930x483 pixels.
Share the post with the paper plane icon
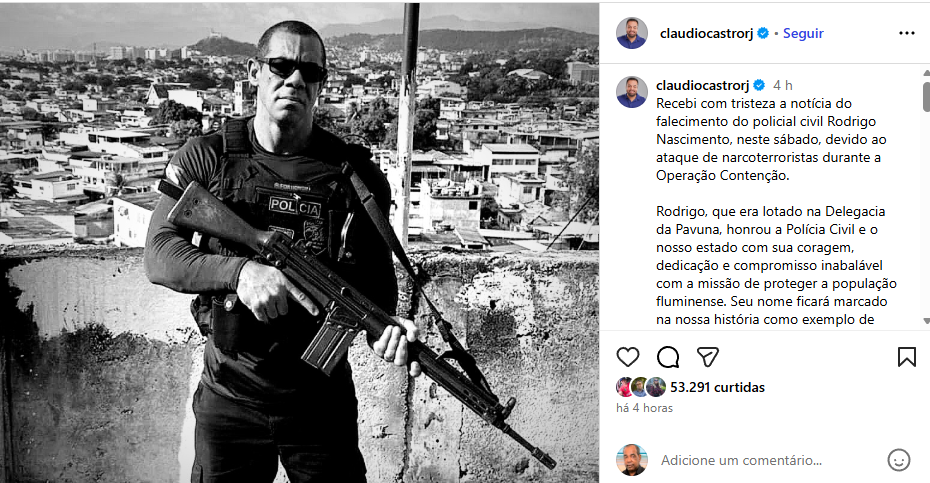pyautogui.click(x=707, y=357)
